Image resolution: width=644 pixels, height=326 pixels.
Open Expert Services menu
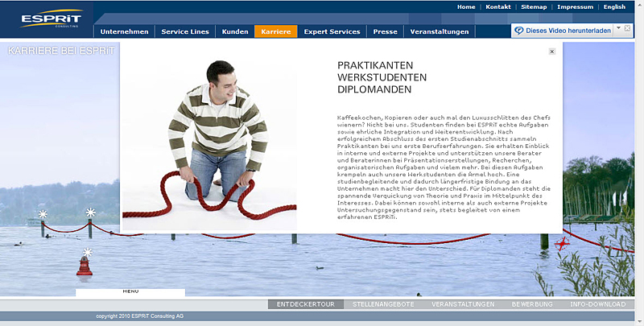332,32
